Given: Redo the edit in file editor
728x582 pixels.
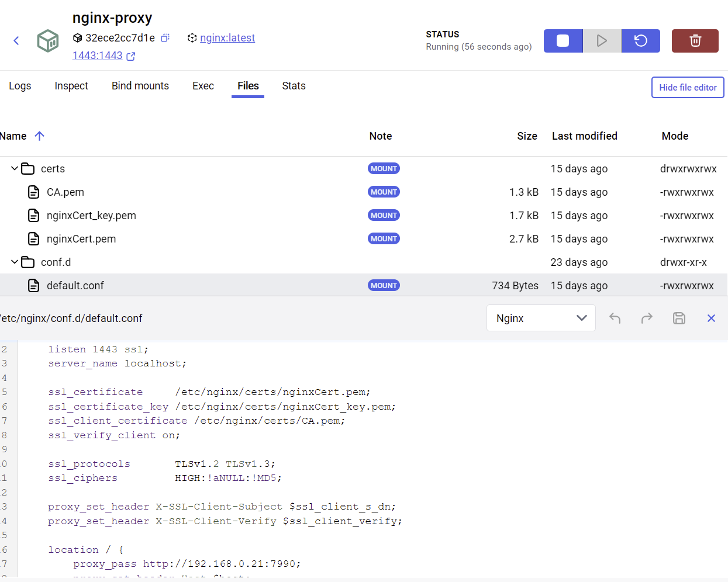Looking at the screenshot, I should [647, 318].
